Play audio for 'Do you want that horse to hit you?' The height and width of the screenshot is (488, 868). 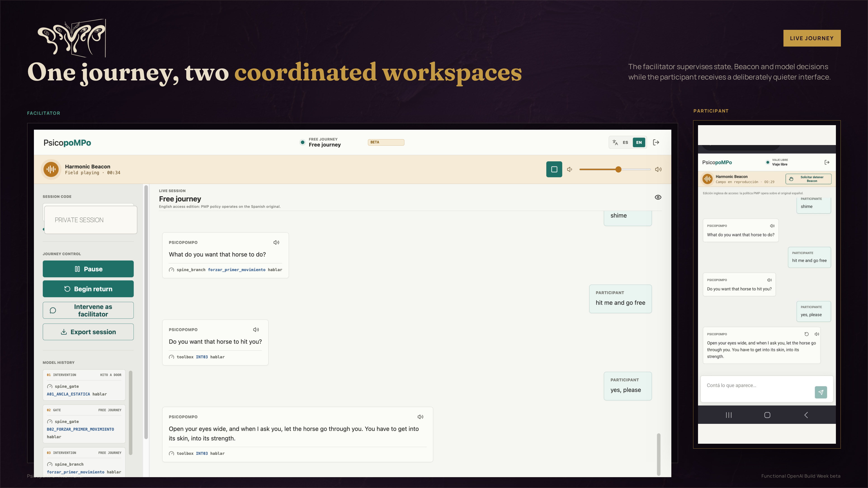pyautogui.click(x=256, y=330)
